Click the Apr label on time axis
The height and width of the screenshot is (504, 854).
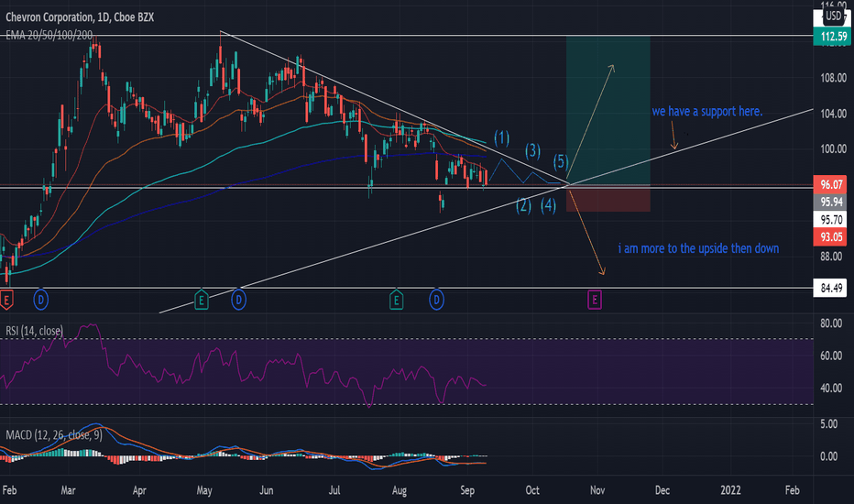coord(139,490)
